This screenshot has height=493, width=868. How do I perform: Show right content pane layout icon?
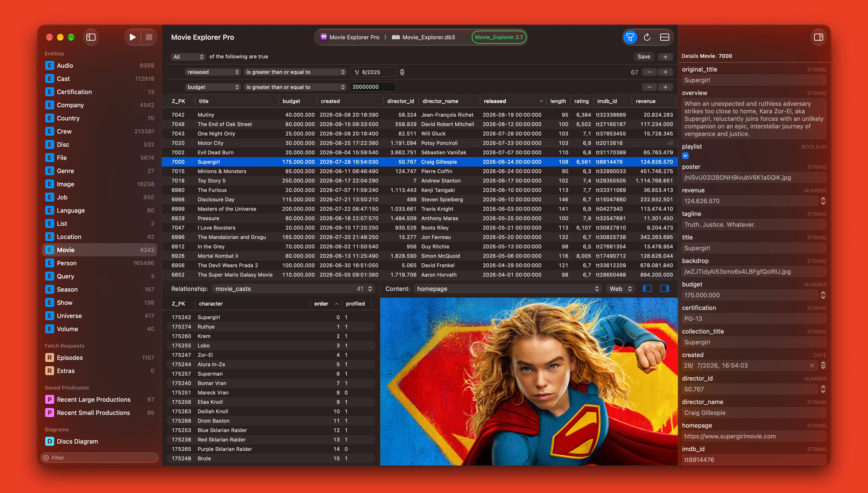pyautogui.click(x=664, y=289)
